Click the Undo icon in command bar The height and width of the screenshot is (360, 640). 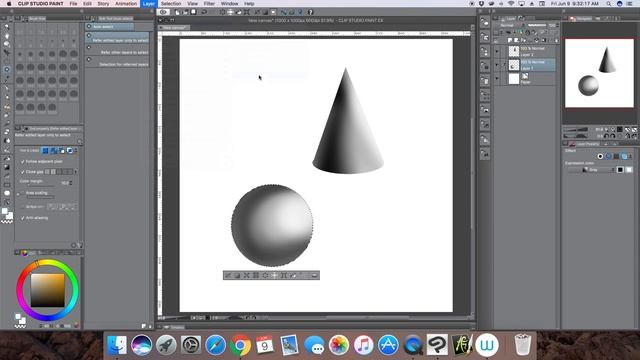click(x=204, y=12)
